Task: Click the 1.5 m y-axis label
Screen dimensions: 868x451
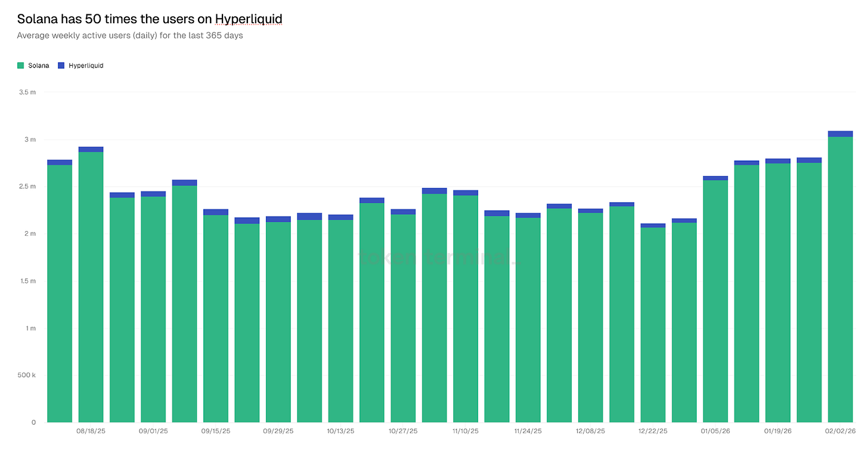Action: (x=27, y=281)
